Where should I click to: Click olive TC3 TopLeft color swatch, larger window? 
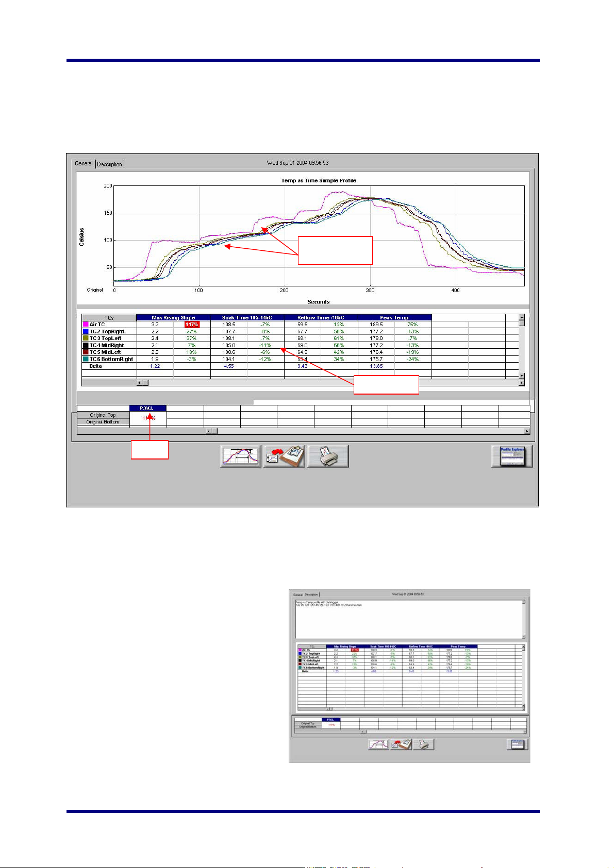pyautogui.click(x=86, y=338)
